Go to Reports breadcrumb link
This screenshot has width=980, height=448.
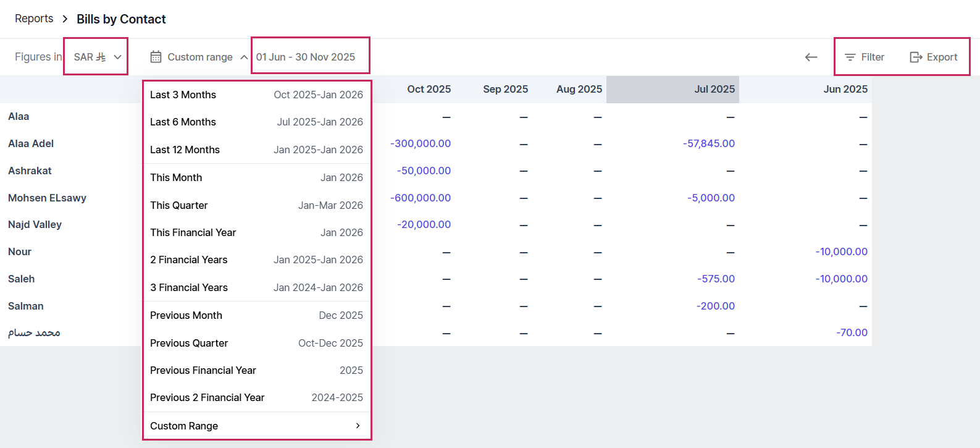point(34,19)
